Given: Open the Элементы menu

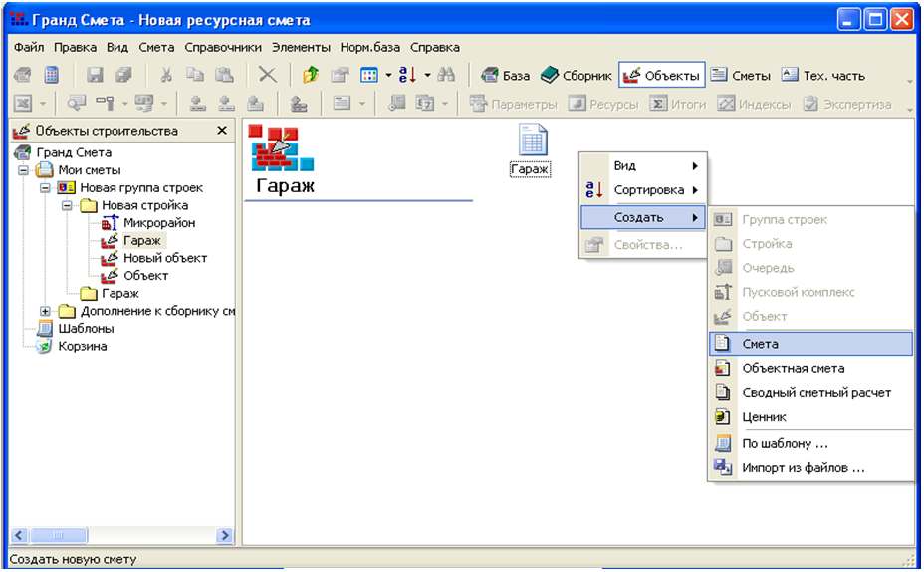Looking at the screenshot, I should coord(301,47).
